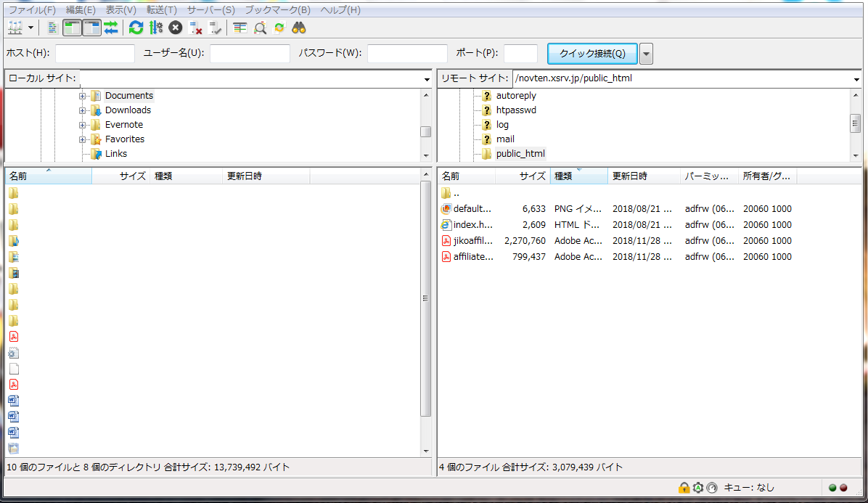The image size is (868, 503).
Task: Click the speed limit gauge icon
Action: coord(711,488)
